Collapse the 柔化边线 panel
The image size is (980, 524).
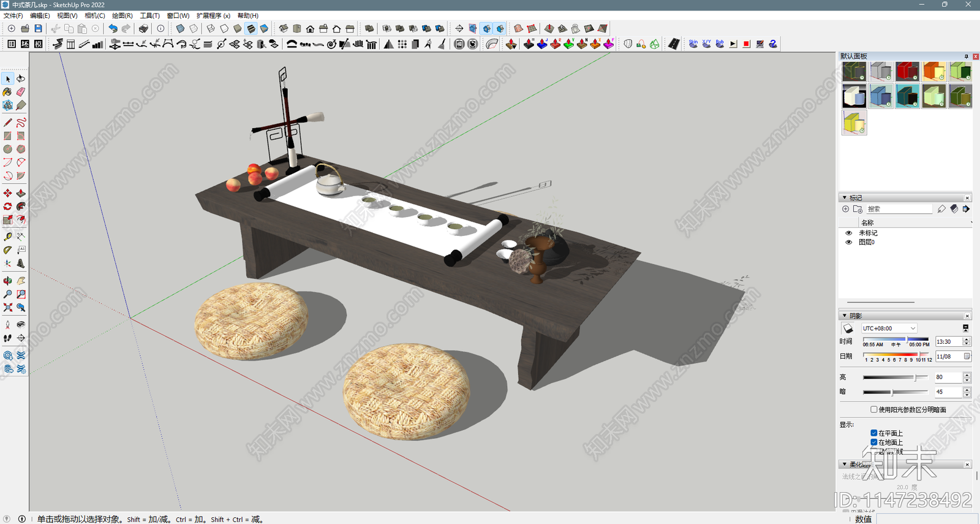click(x=845, y=465)
